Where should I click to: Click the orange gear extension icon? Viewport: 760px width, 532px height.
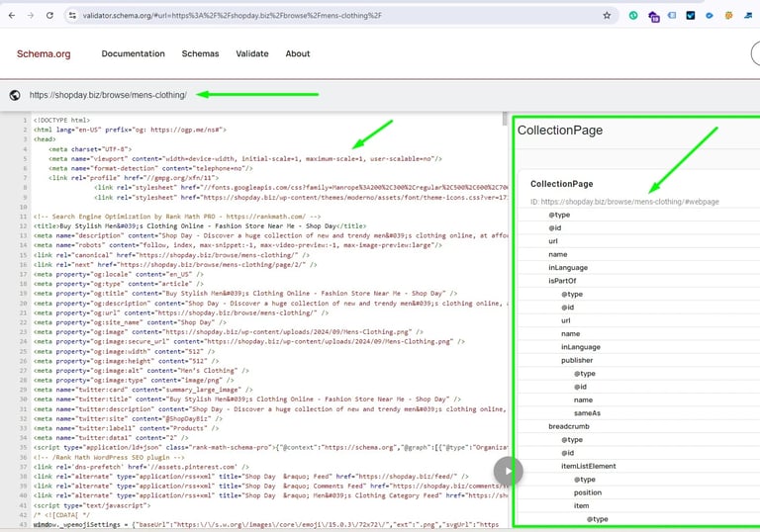[728, 16]
